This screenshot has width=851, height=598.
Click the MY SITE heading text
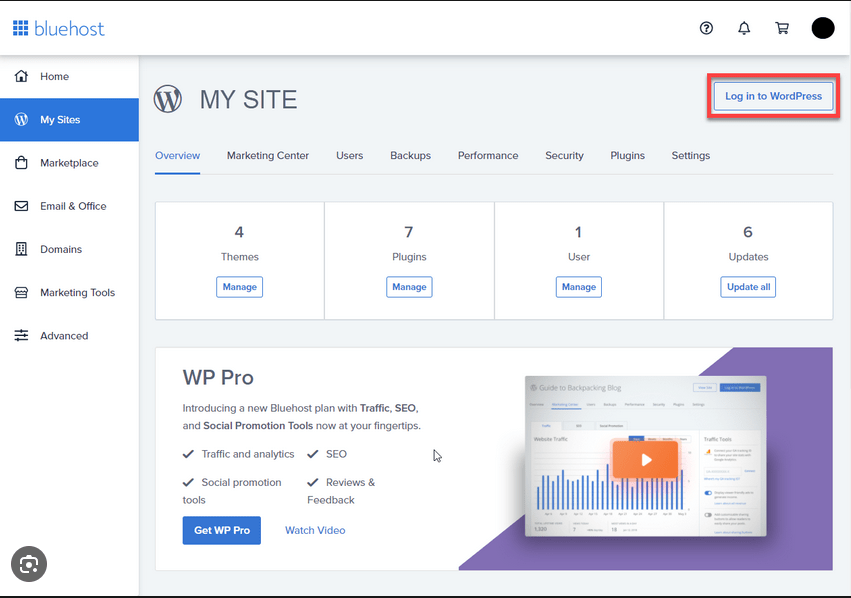tap(249, 100)
